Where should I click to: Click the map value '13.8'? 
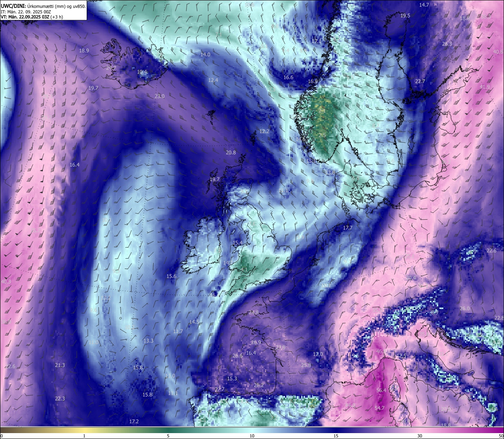tap(330, 172)
